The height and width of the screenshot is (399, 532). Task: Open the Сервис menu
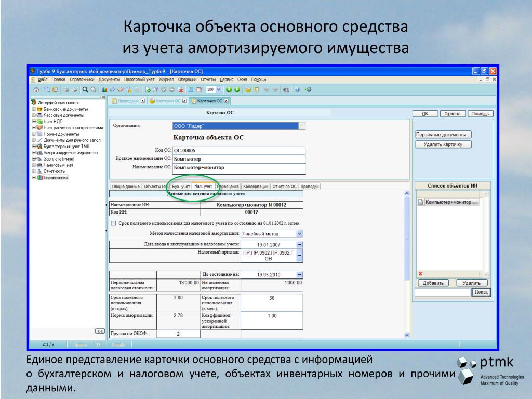(227, 79)
